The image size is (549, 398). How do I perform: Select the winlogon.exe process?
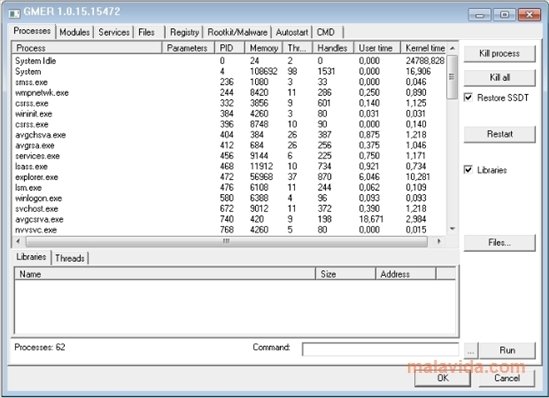click(x=229, y=198)
